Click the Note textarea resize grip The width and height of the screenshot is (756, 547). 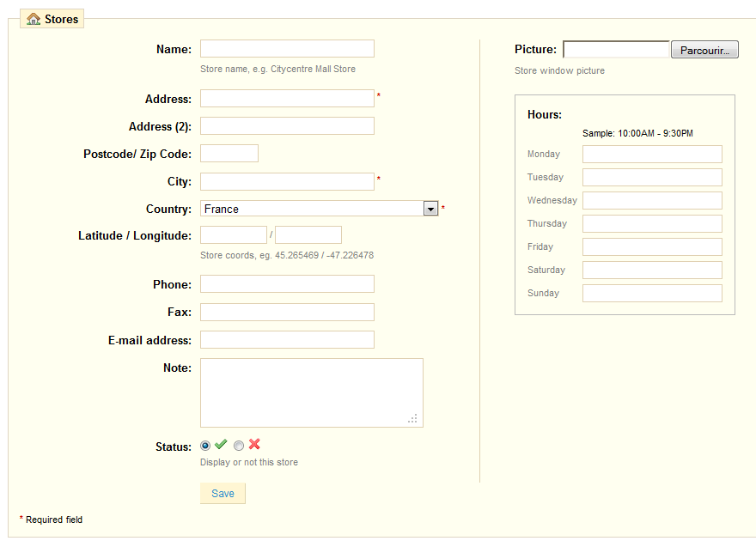pos(412,418)
